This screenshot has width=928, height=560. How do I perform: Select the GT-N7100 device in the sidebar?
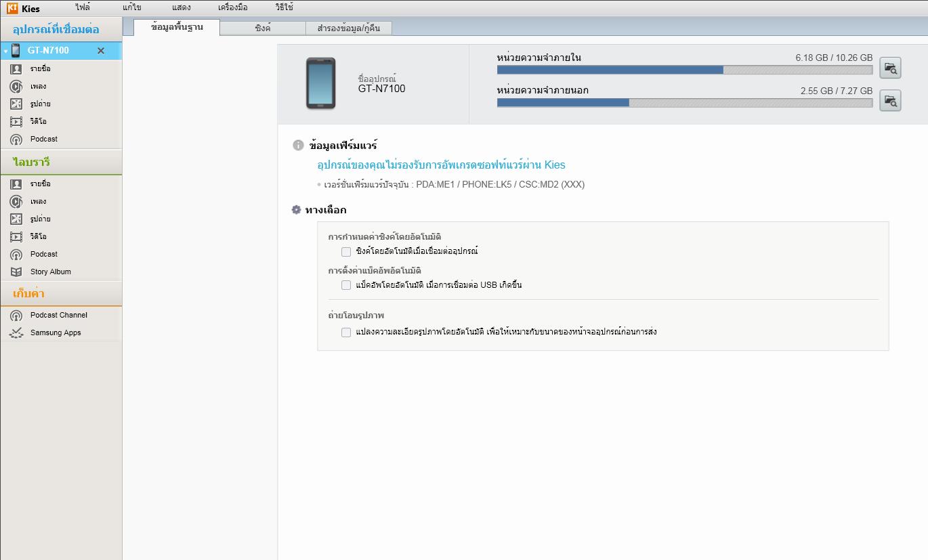tap(61, 51)
